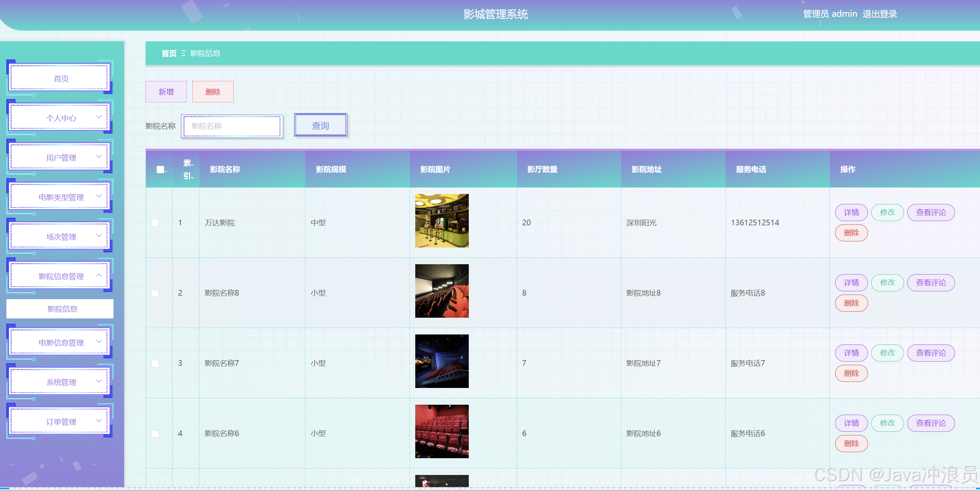Collapse the 影院信息管理 sidebar section
The width and height of the screenshot is (980, 491).
61,276
